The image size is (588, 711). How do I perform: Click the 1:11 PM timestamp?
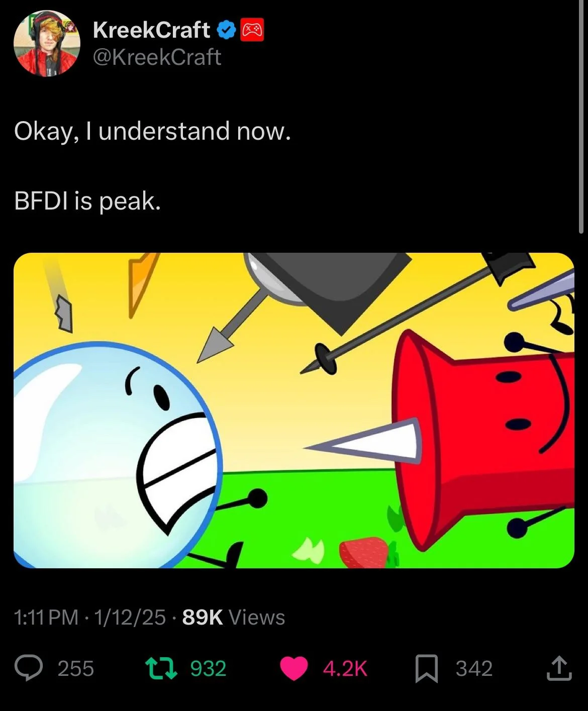tap(46, 617)
